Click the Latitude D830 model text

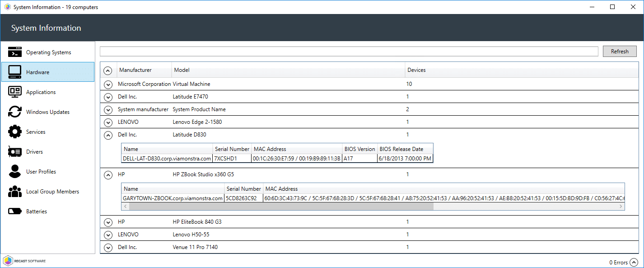point(189,135)
